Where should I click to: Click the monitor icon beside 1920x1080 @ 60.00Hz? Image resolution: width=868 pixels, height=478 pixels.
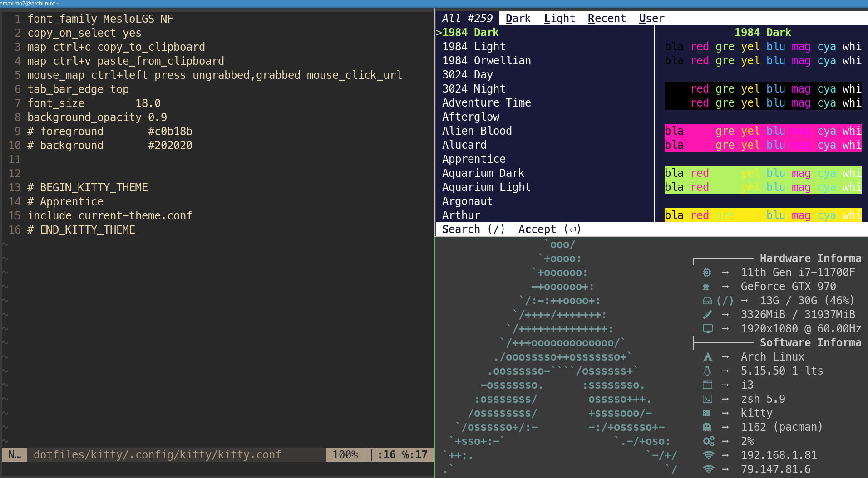[707, 328]
